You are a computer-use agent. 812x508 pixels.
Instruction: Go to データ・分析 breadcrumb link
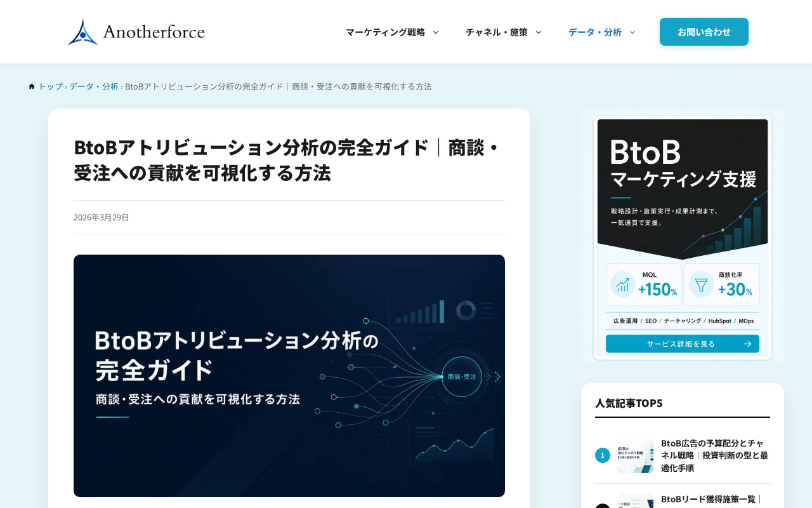[94, 86]
